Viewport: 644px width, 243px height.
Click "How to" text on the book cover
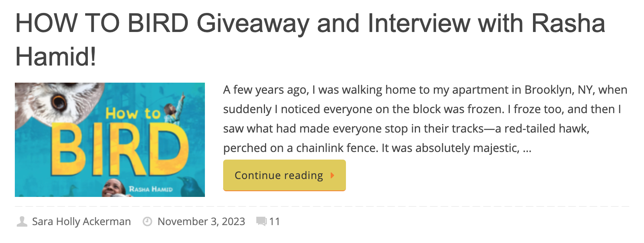pos(133,113)
